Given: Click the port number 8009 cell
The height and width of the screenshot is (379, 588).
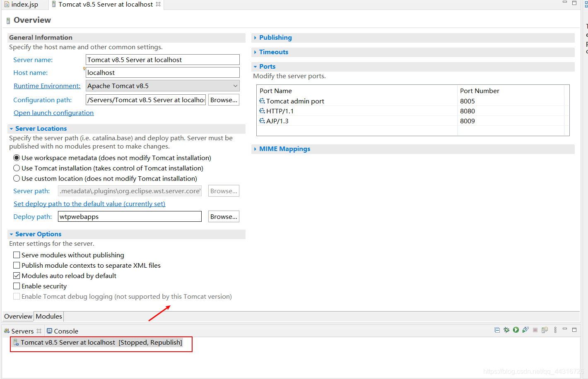Looking at the screenshot, I should click(468, 121).
